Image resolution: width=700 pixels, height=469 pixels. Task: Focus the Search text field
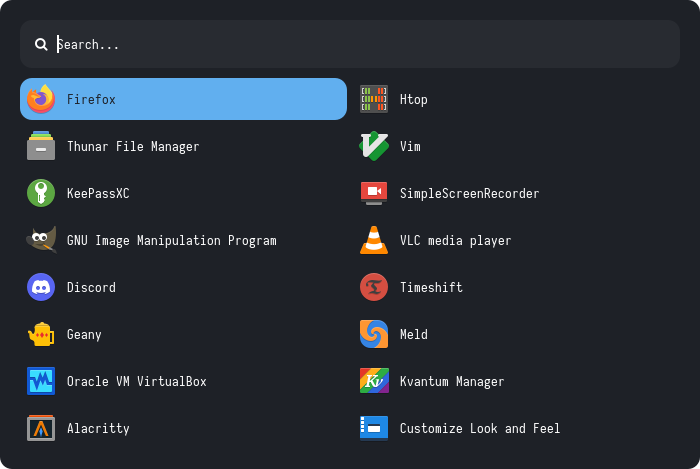click(360, 44)
